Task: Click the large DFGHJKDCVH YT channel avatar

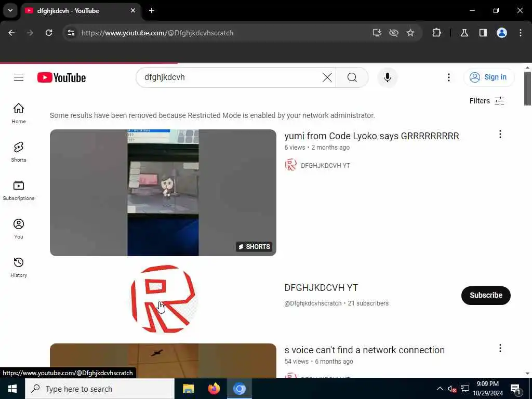Action: [x=163, y=299]
